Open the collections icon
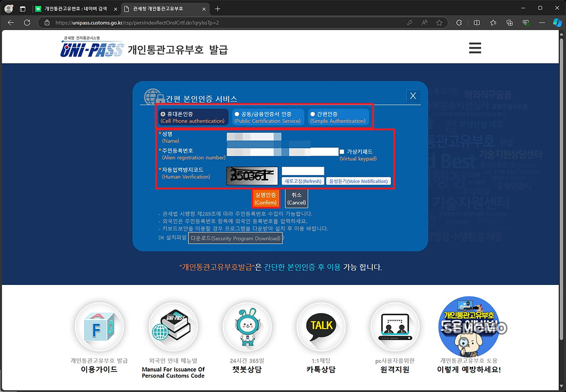The image size is (566, 392). point(509,22)
